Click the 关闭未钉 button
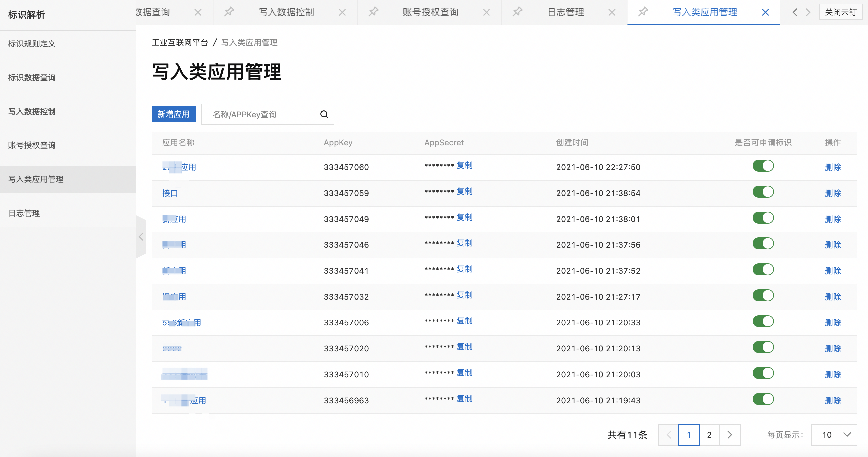 click(841, 12)
